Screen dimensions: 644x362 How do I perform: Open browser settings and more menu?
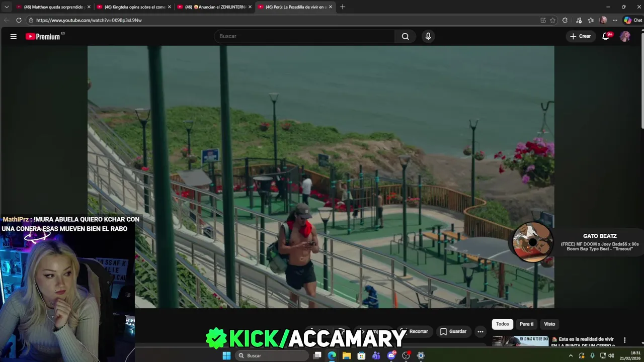pos(615,20)
